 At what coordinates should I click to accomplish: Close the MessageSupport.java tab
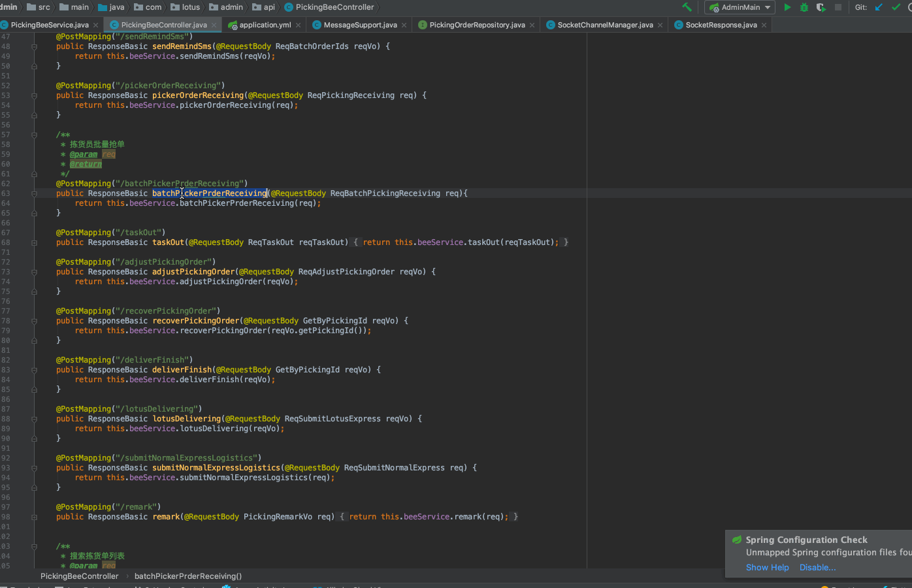(x=404, y=25)
